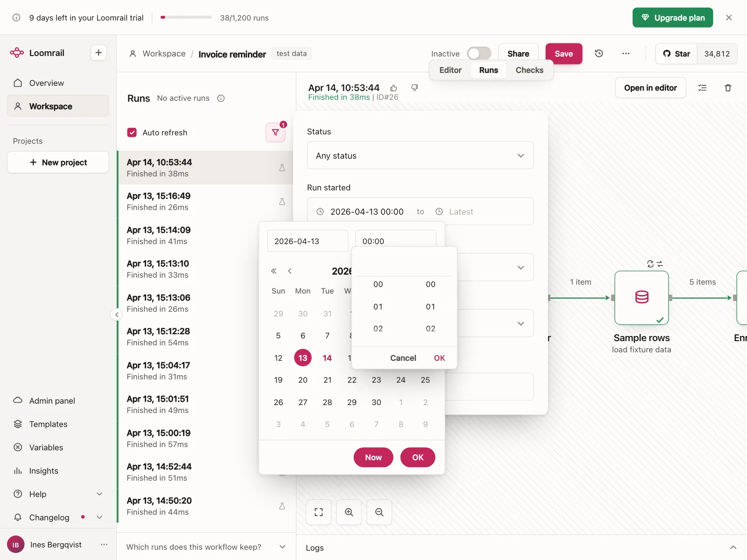747x560 pixels.
Task: Click the Share button
Action: 518,54
